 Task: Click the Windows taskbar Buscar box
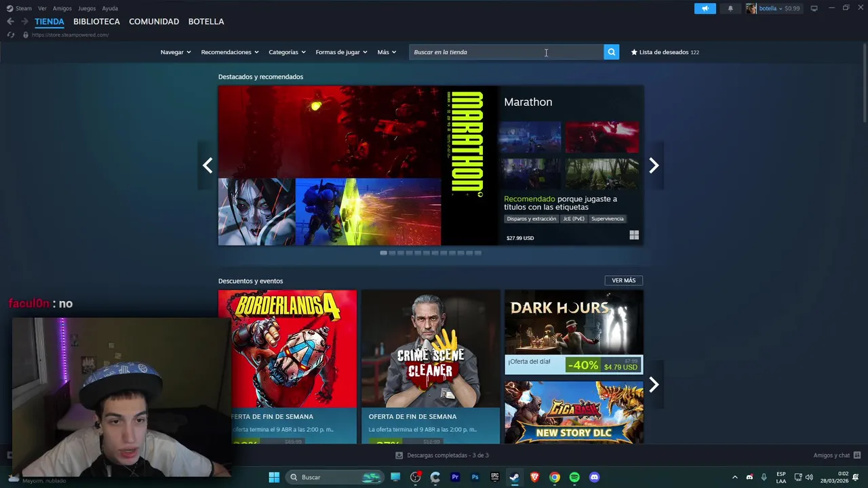pyautogui.click(x=335, y=477)
